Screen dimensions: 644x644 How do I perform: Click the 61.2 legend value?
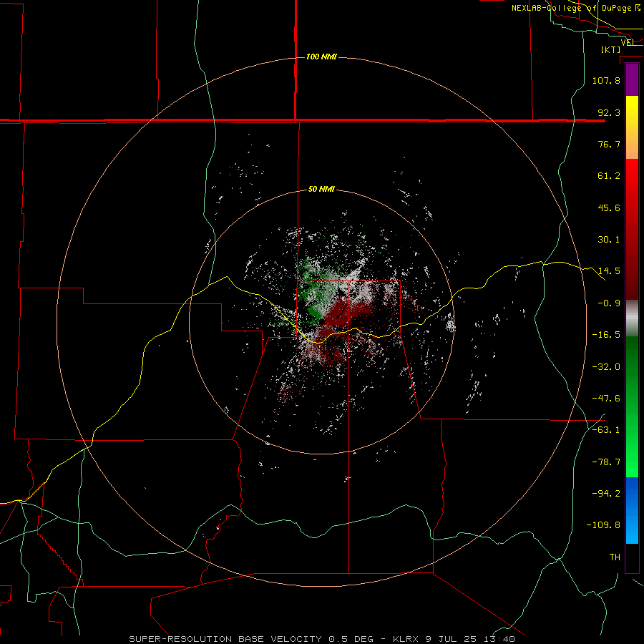coord(609,176)
